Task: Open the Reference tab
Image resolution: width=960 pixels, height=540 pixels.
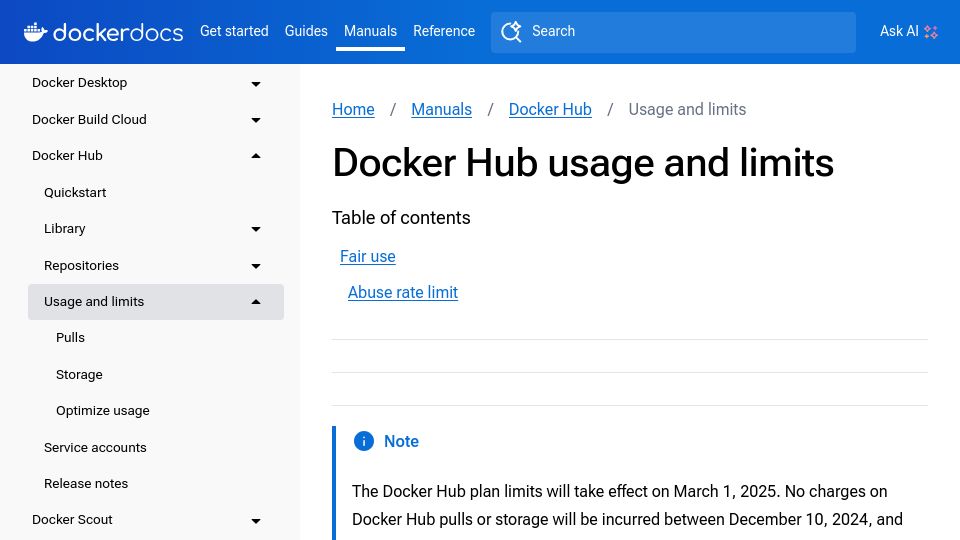Action: [444, 31]
